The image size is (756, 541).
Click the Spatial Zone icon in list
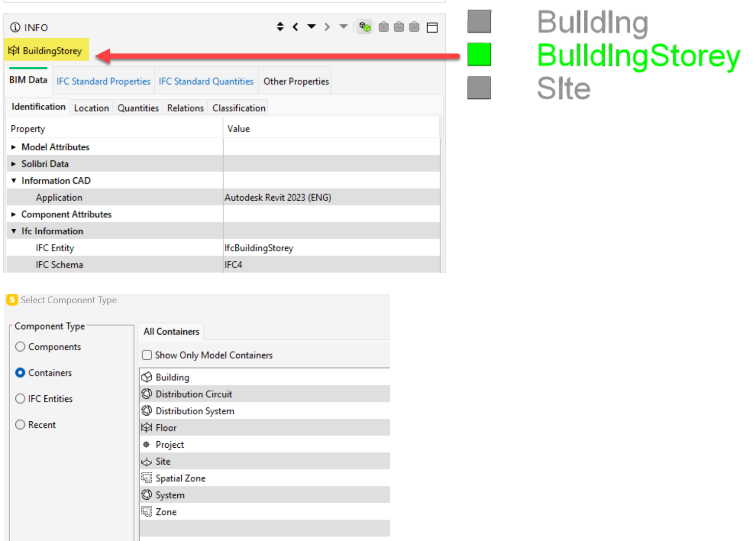coord(147,478)
